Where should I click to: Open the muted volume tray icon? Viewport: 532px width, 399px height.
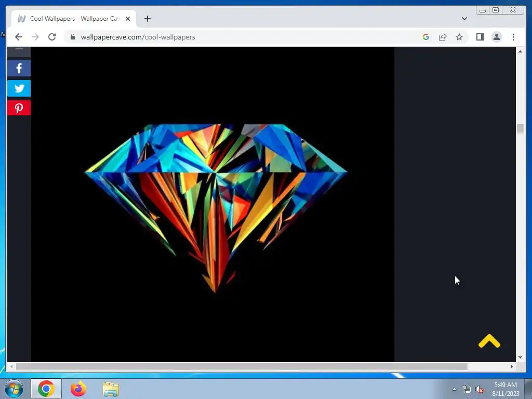pos(480,390)
